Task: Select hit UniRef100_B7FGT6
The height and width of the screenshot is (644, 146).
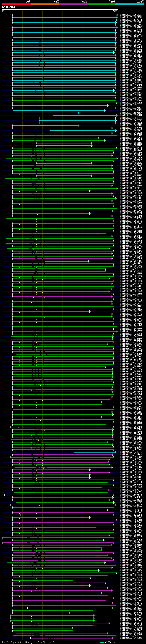Action: tap(131, 20)
